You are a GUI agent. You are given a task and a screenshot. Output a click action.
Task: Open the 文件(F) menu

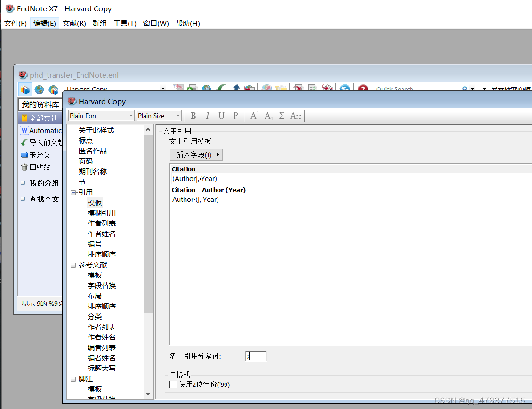(15, 24)
